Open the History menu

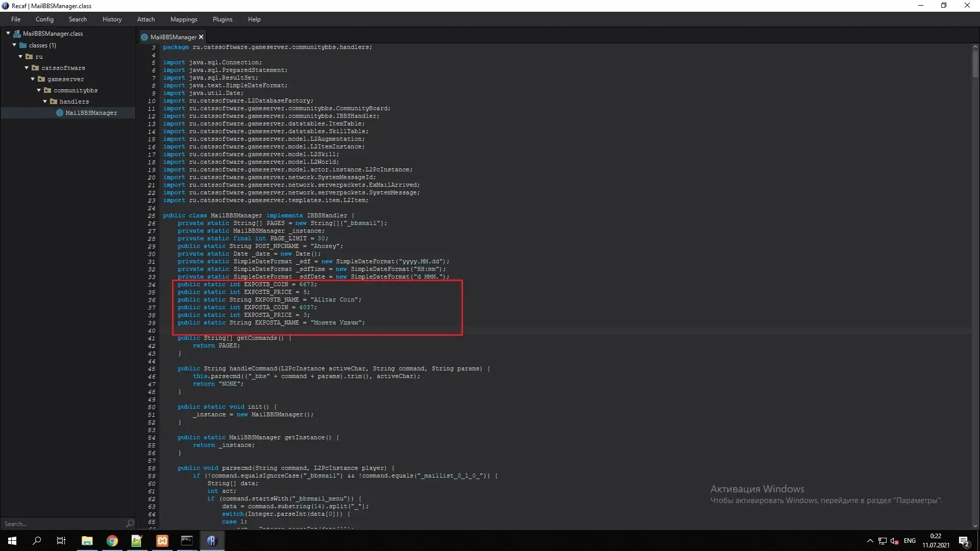(x=112, y=19)
